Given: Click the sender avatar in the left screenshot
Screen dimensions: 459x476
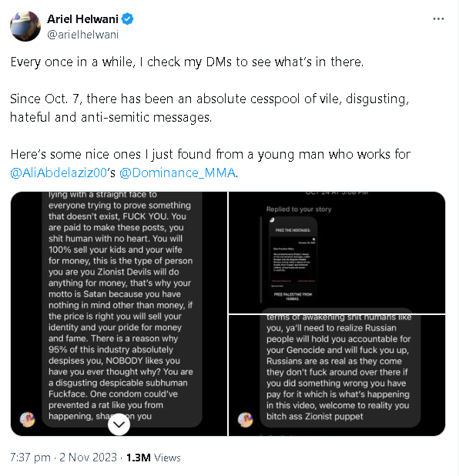Looking at the screenshot, I should pyautogui.click(x=27, y=420).
